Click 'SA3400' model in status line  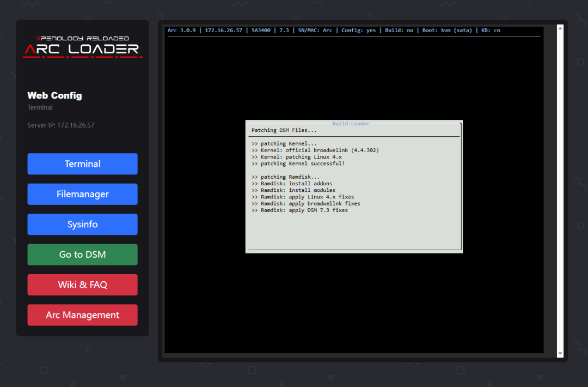261,31
